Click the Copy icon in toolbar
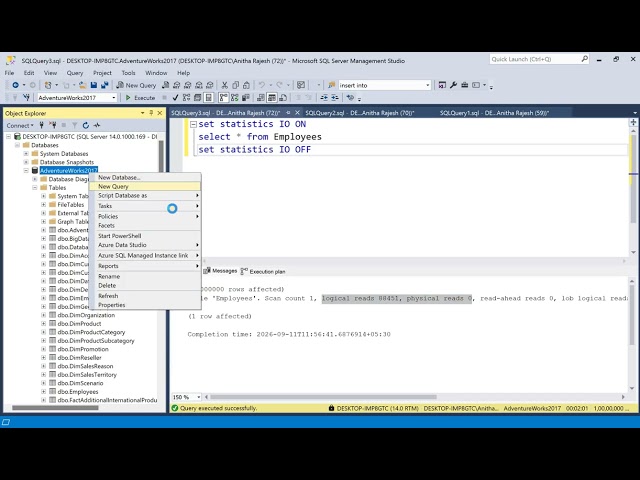The image size is (640, 480). tap(236, 85)
